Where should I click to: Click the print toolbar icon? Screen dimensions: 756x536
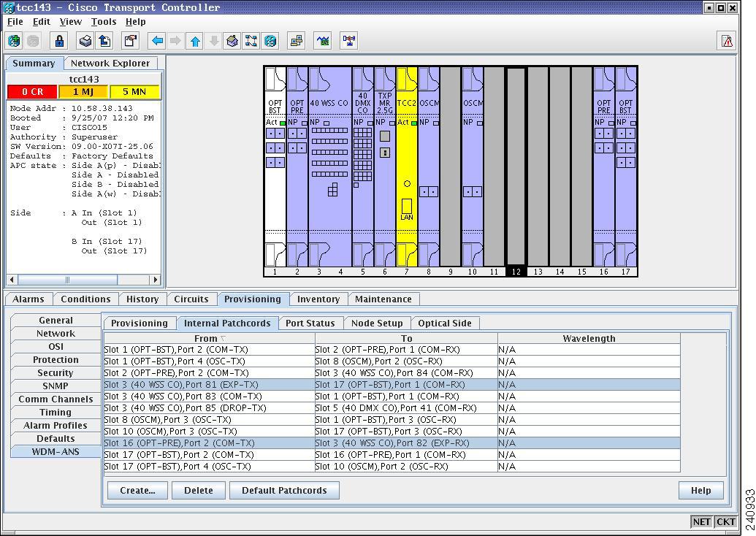click(x=85, y=41)
